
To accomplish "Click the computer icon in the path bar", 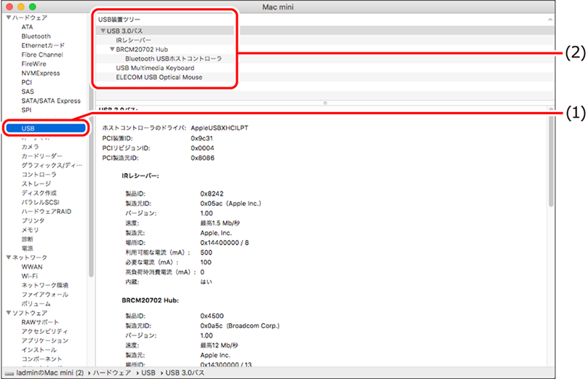I will pyautogui.click(x=9, y=373).
